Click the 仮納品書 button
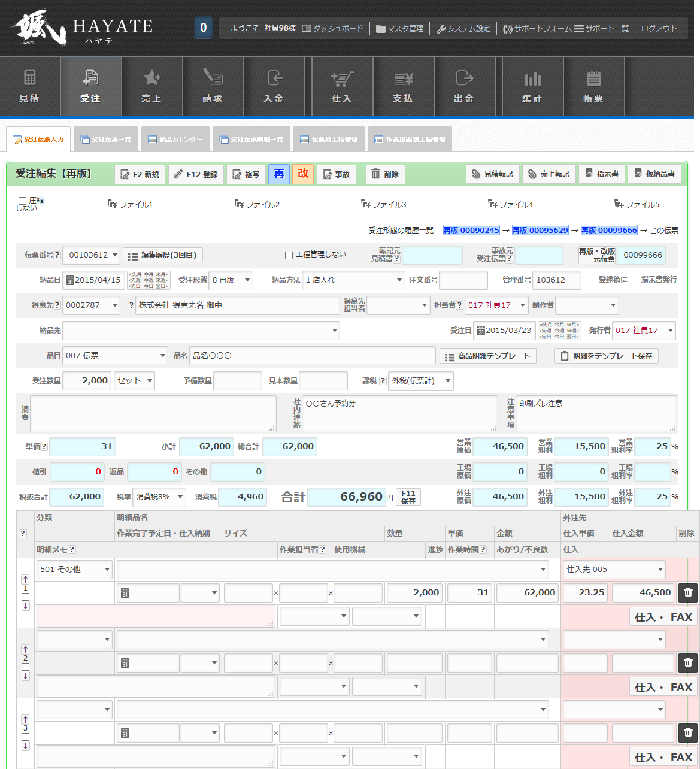This screenshot has height=769, width=700. [654, 174]
